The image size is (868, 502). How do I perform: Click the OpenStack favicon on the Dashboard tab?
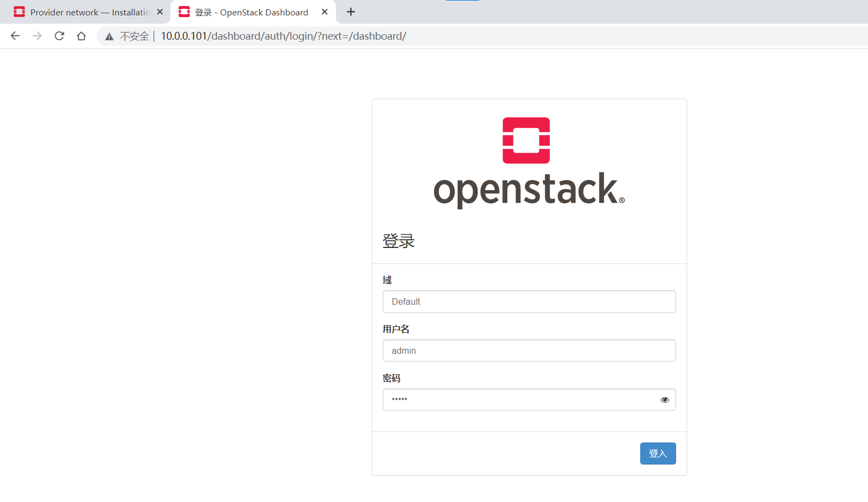[x=184, y=12]
